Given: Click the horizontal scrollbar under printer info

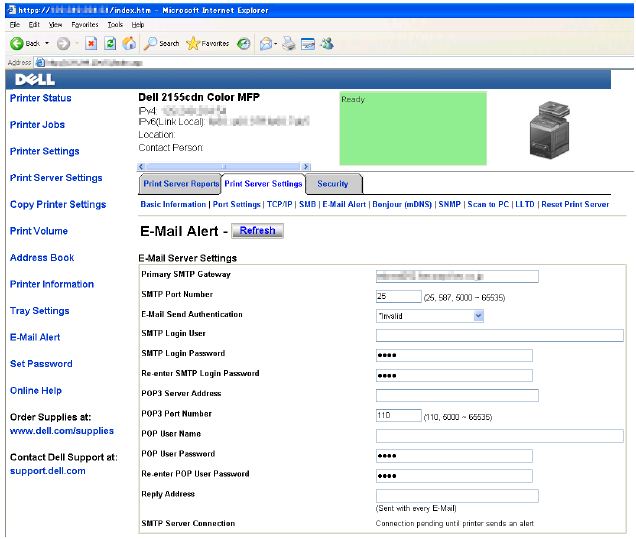Looking at the screenshot, I should tap(223, 166).
